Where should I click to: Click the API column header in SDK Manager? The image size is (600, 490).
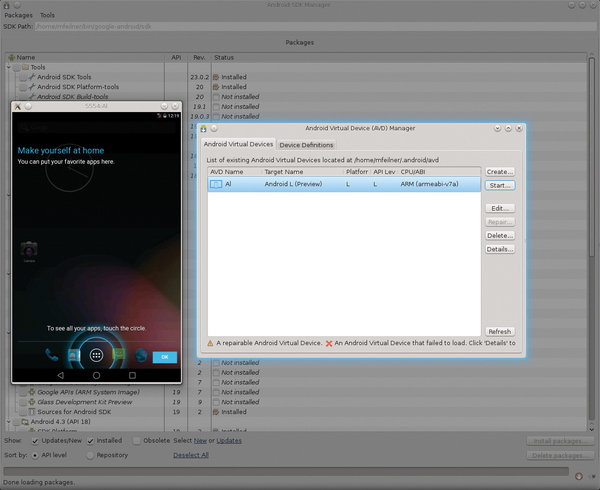(x=176, y=57)
